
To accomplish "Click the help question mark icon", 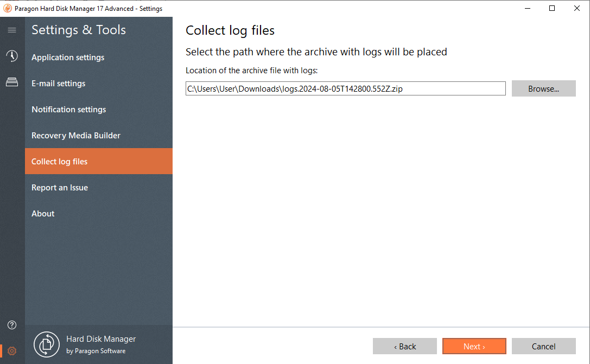I will 12,325.
